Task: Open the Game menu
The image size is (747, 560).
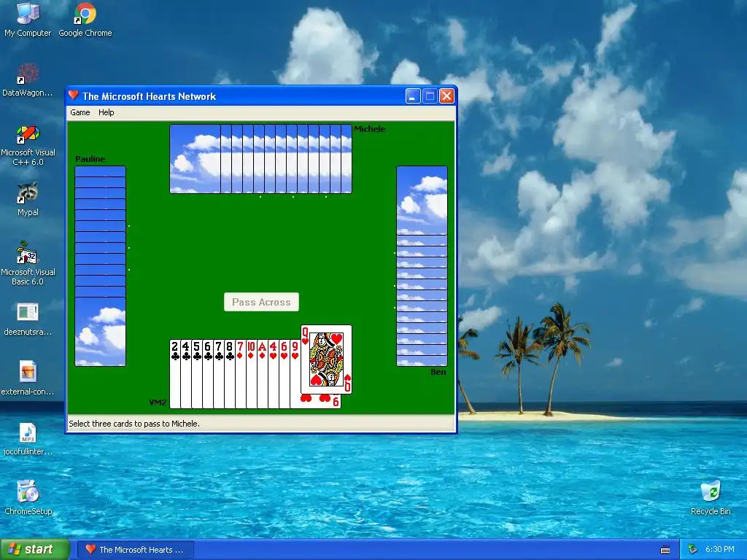Action: tap(80, 112)
